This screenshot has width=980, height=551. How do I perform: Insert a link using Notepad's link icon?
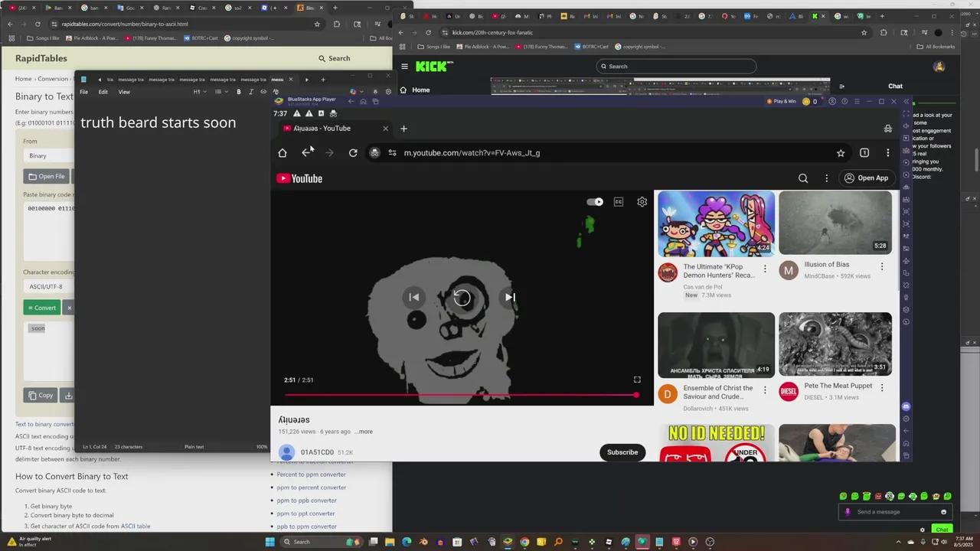point(263,92)
